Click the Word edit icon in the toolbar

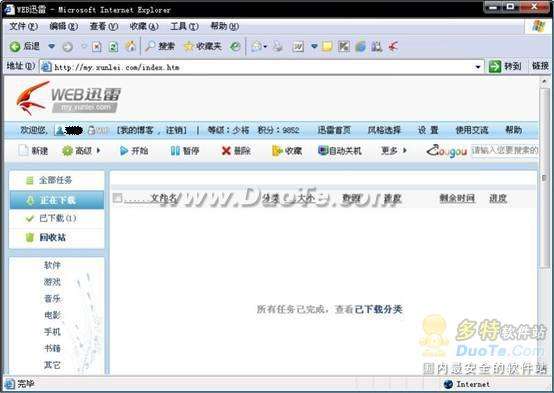pyautogui.click(x=298, y=47)
